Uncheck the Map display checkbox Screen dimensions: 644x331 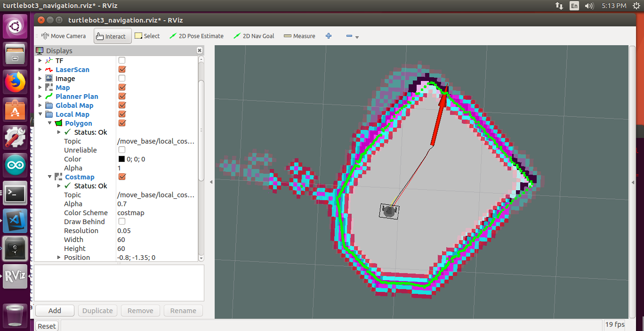click(x=122, y=87)
